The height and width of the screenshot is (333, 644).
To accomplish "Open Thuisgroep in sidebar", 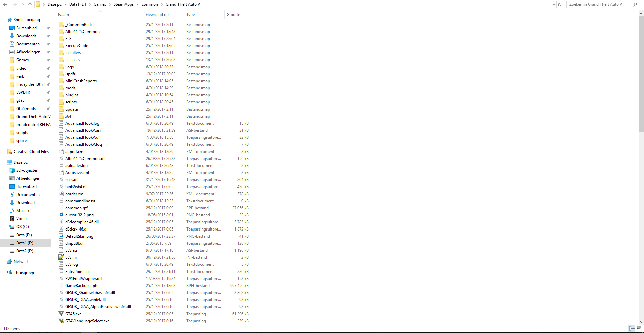I will coord(24,273).
